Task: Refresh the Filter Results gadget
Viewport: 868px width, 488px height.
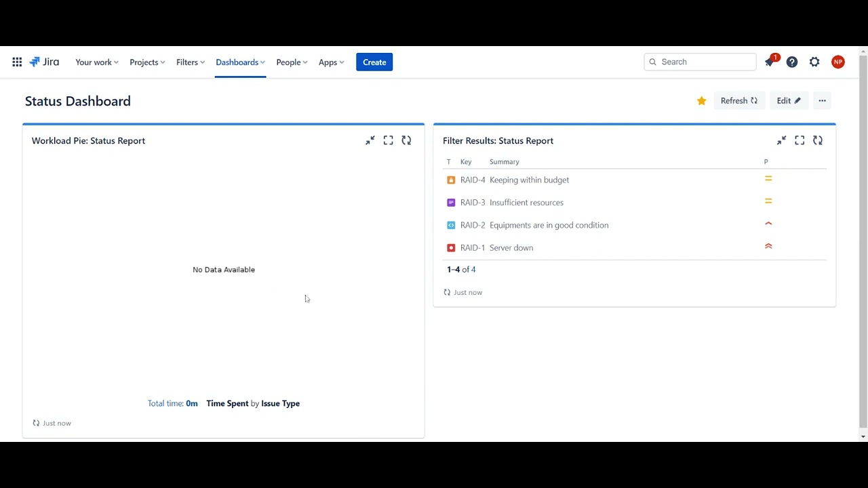Action: pyautogui.click(x=818, y=140)
